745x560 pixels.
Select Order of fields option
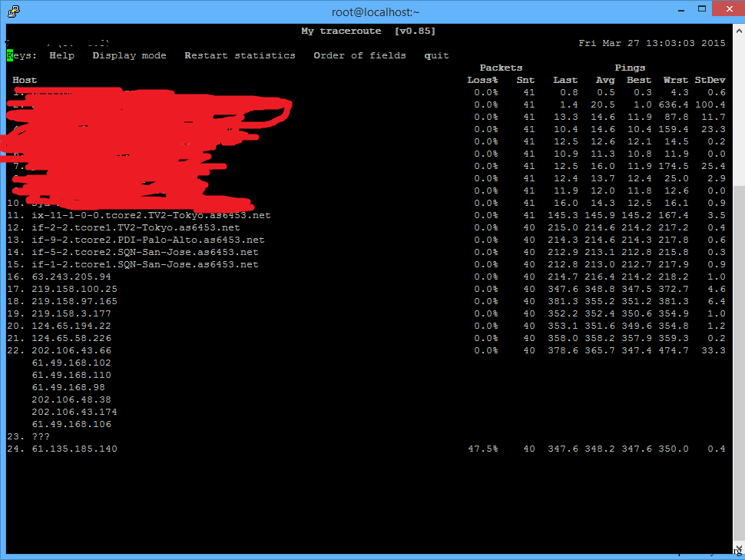359,55
